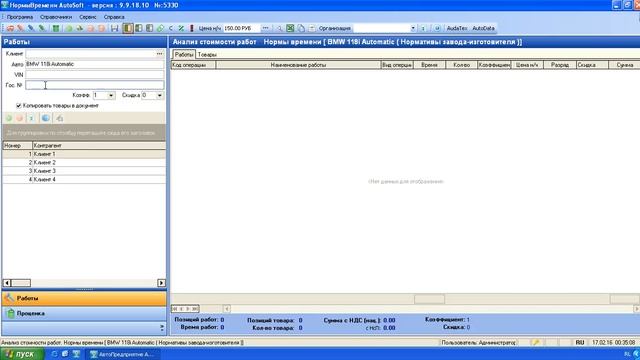Image resolution: width=640 pixels, height=360 pixels.
Task: Click into the Гос № input field
Action: point(95,85)
